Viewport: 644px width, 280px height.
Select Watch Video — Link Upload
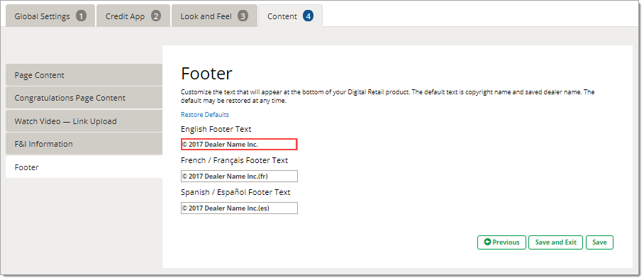(x=84, y=121)
